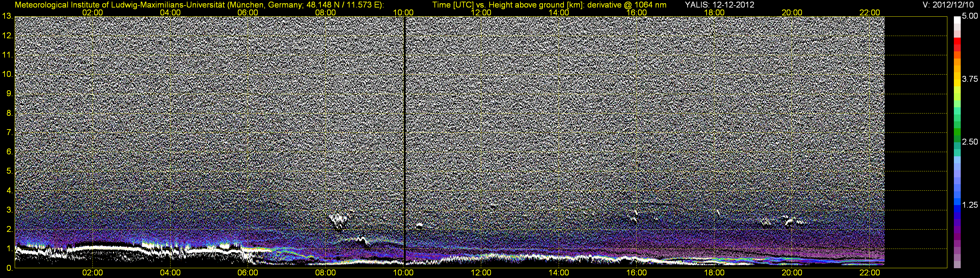Click the 7 km height axis label

click(x=9, y=132)
